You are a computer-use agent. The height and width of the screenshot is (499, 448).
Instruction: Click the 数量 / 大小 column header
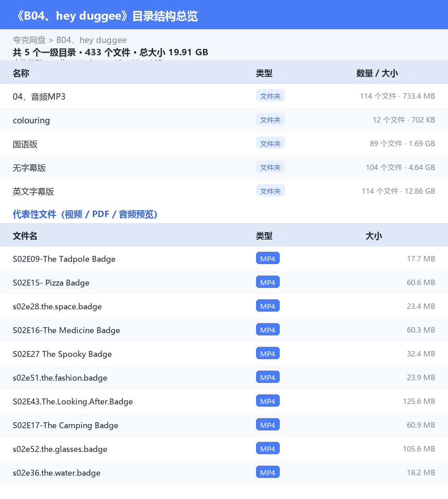377,73
